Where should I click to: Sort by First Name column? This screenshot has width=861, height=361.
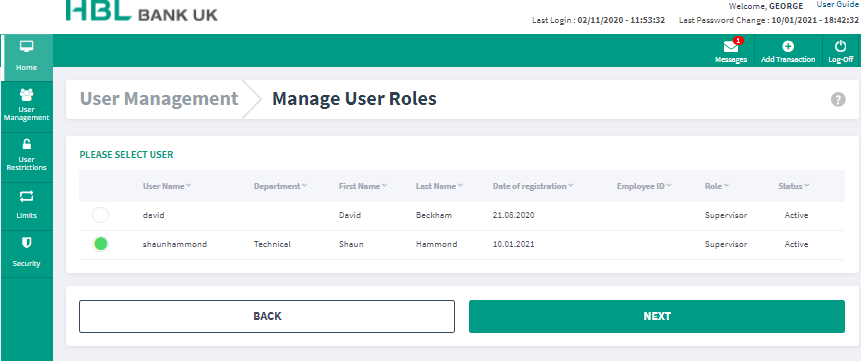[363, 186]
